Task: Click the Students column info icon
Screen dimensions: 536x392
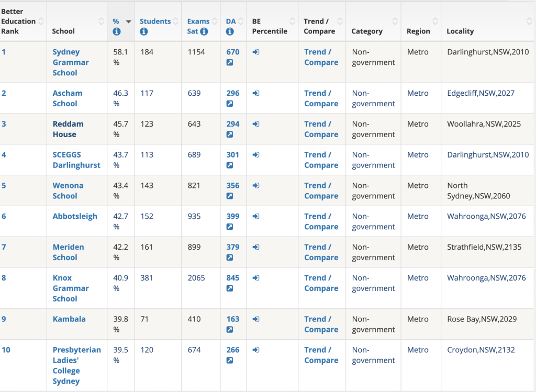Action: pos(143,31)
